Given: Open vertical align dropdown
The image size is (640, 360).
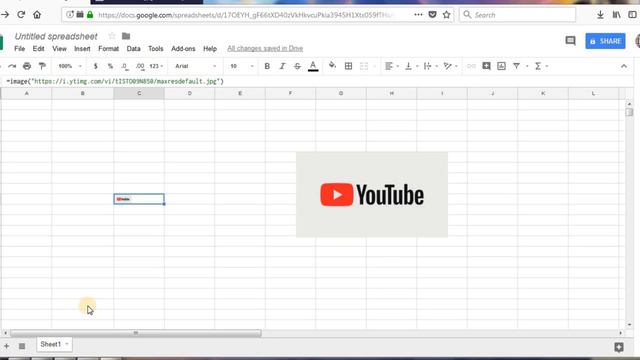Looking at the screenshot, I should (411, 66).
